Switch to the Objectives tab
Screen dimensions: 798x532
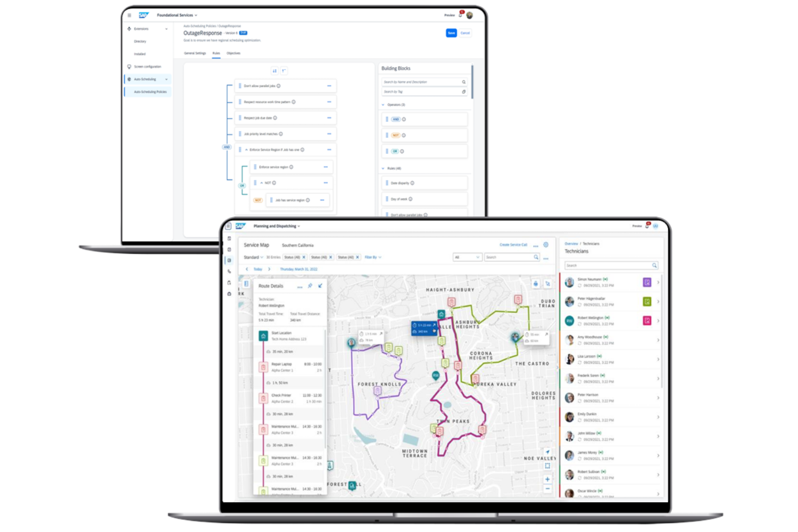coord(234,53)
